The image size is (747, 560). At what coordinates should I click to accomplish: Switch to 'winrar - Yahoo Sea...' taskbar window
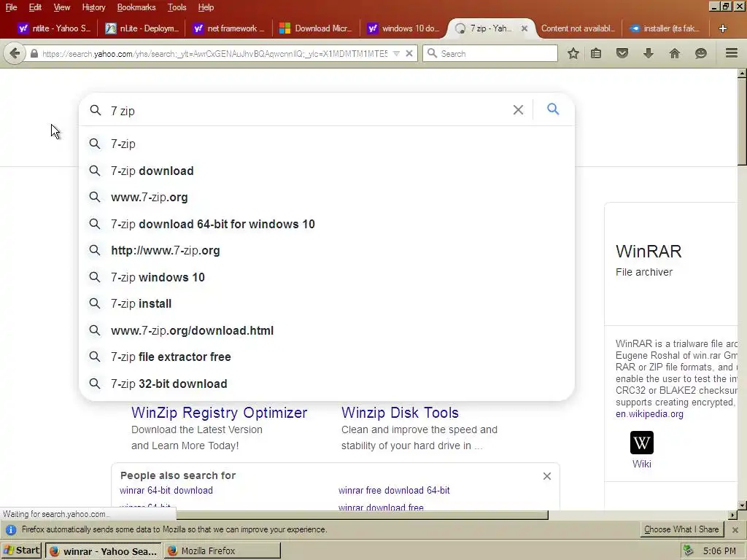pyautogui.click(x=104, y=551)
